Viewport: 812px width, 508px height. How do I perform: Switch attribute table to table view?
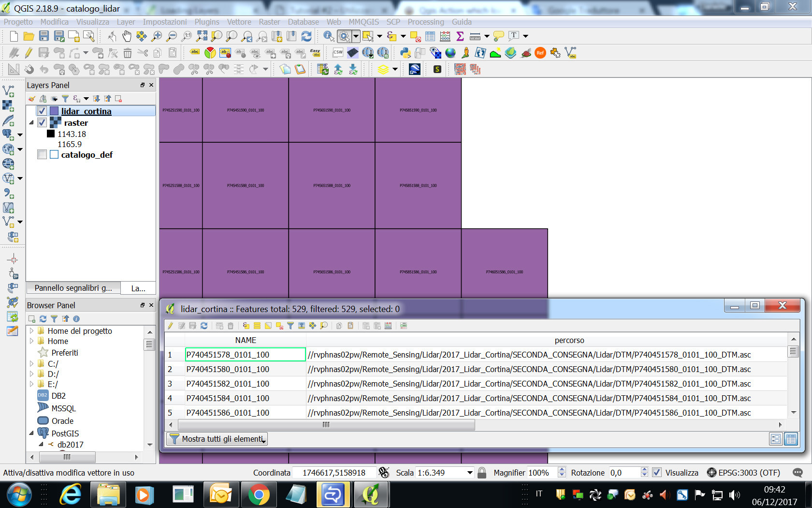(791, 439)
